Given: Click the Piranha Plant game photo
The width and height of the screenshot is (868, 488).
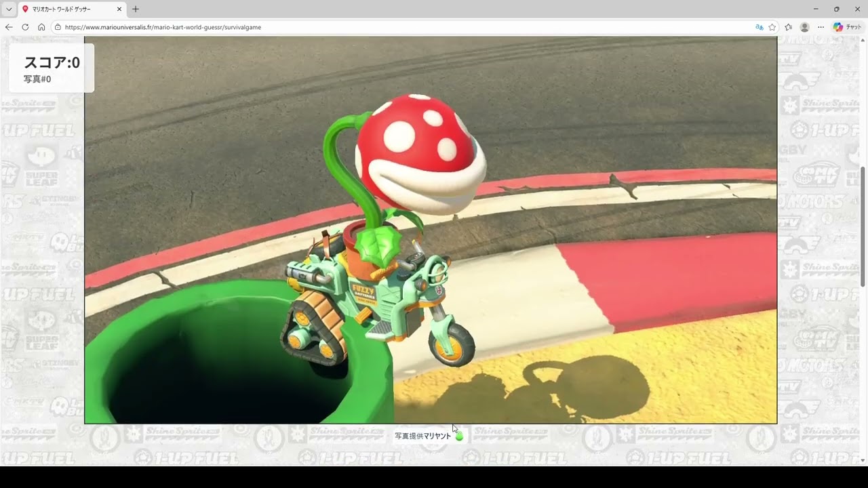Looking at the screenshot, I should point(431,230).
